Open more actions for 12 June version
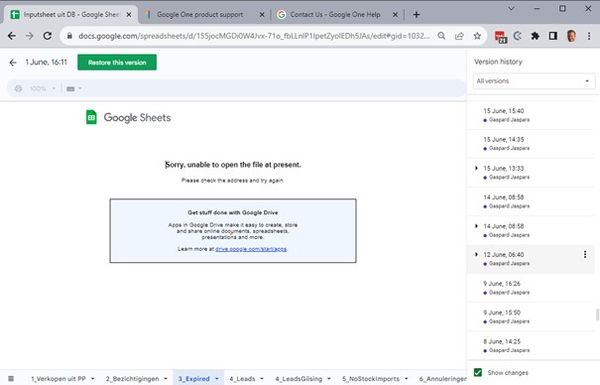Image resolution: width=600 pixels, height=385 pixels. [x=585, y=254]
